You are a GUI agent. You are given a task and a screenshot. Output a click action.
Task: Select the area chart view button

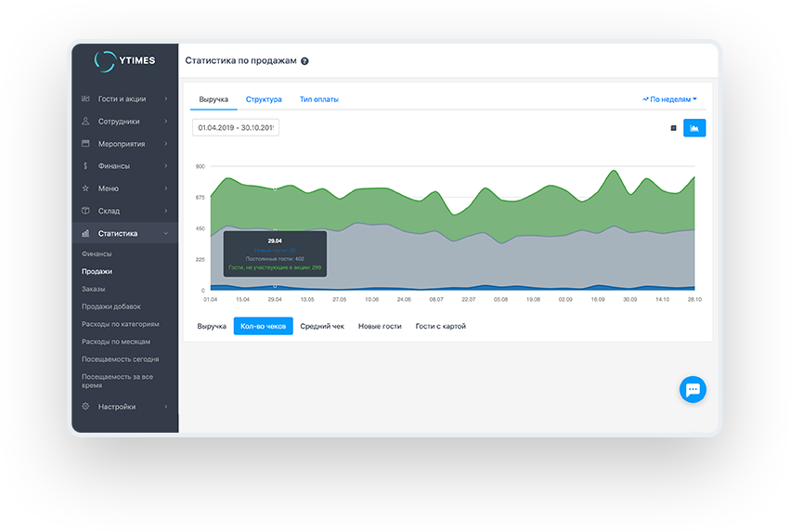coord(694,128)
